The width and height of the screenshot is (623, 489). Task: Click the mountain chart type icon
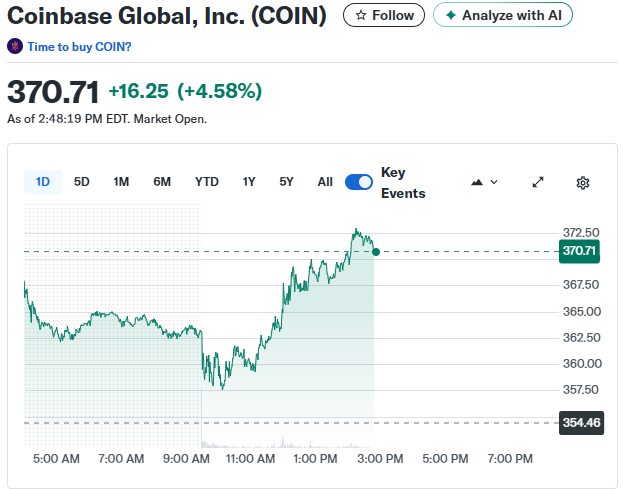[477, 182]
